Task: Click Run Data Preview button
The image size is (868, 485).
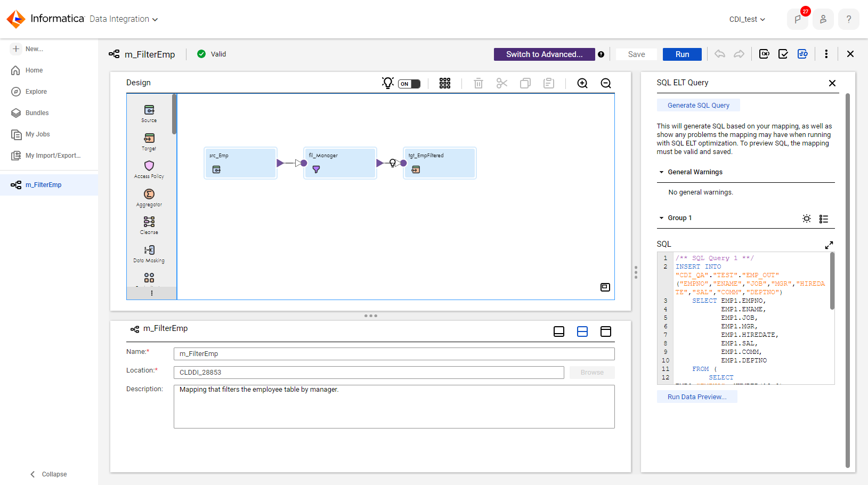Action: tap(697, 397)
